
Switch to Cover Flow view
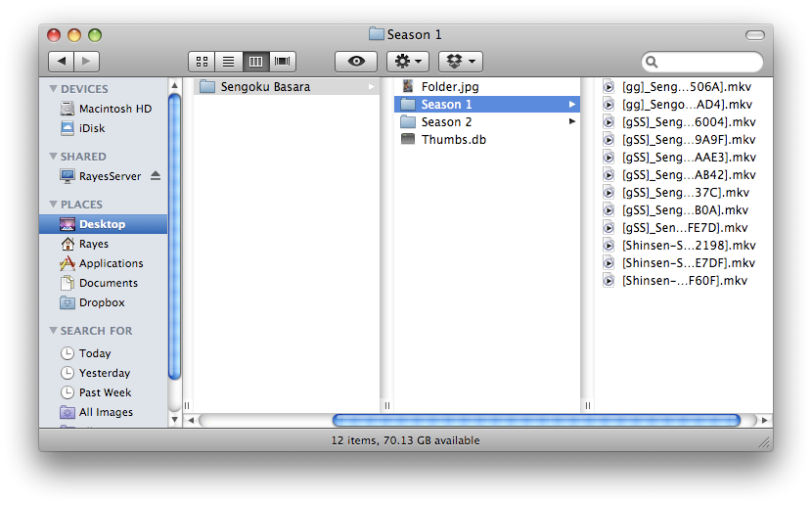point(282,62)
